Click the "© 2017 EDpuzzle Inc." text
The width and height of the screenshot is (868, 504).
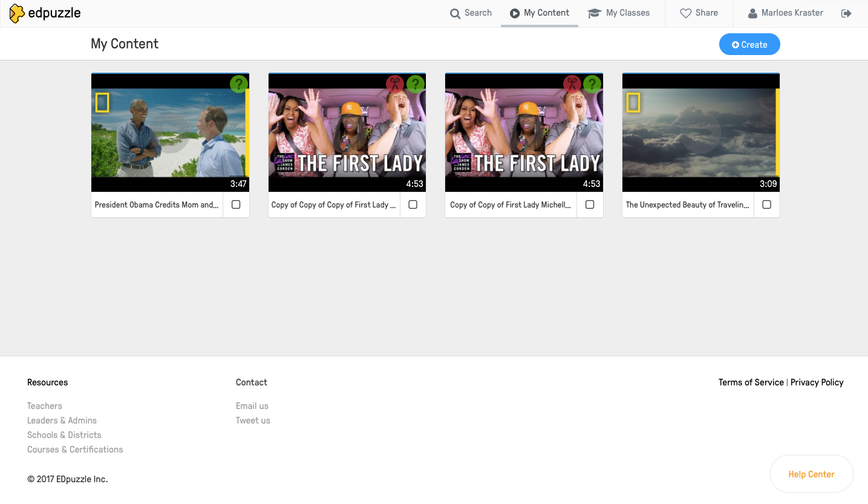point(68,479)
